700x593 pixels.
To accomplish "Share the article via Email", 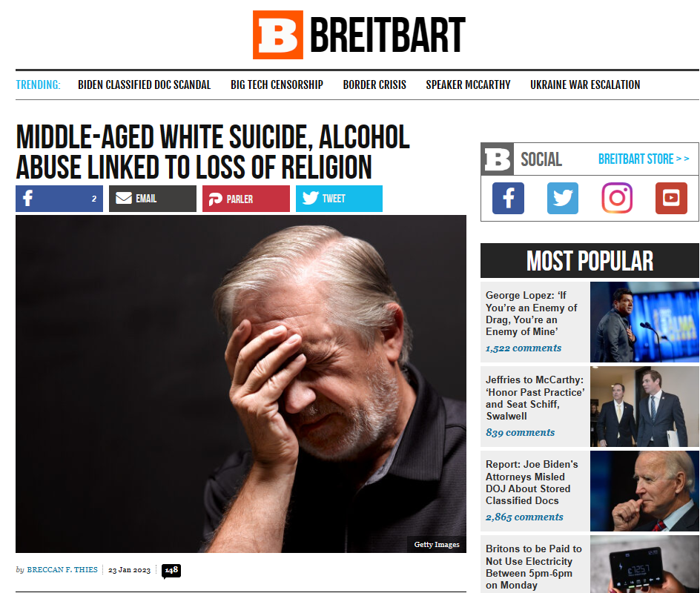I will coord(153,199).
